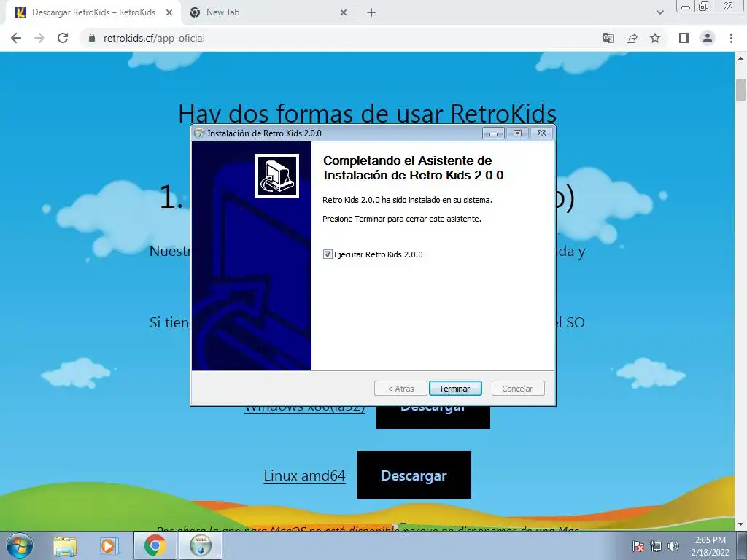Open a new Chrome tab

coord(371,13)
